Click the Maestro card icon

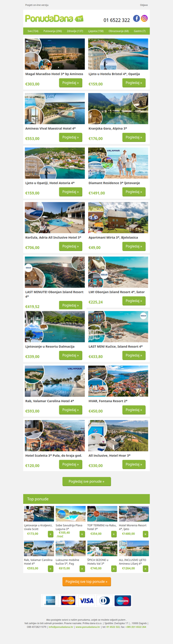tap(123, 601)
